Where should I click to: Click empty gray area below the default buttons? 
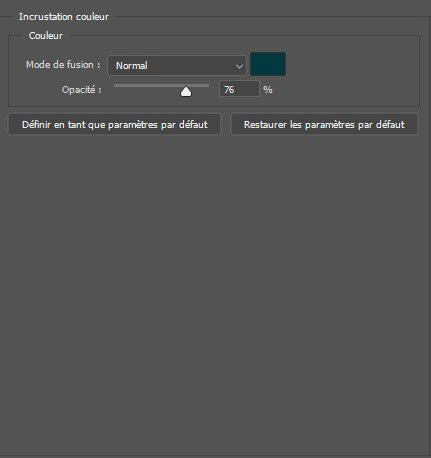pos(215,293)
